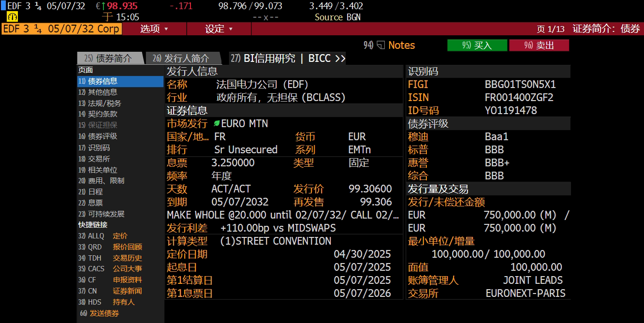Click the ACT/ACT day count value
The width and height of the screenshot is (644, 323).
coord(231,189)
